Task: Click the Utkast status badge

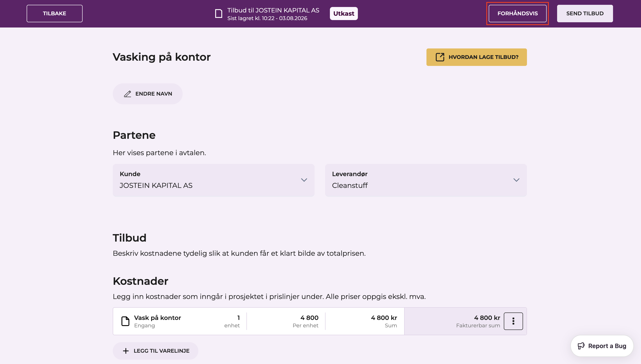Action: 344,14
